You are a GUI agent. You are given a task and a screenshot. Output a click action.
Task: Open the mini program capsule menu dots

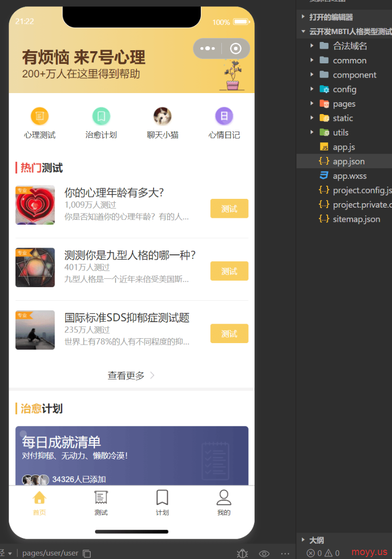(208, 48)
